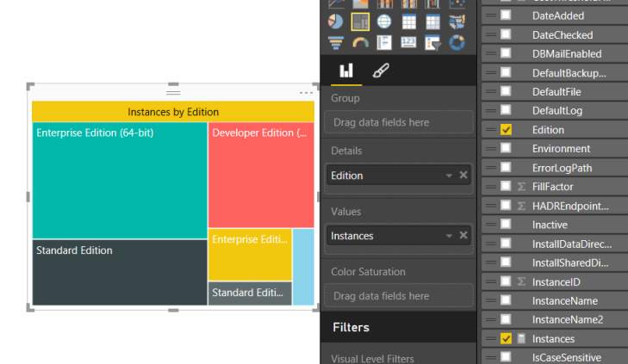Choose the Card (123) visualization
Image resolution: width=628 pixels, height=364 pixels.
pos(409,42)
